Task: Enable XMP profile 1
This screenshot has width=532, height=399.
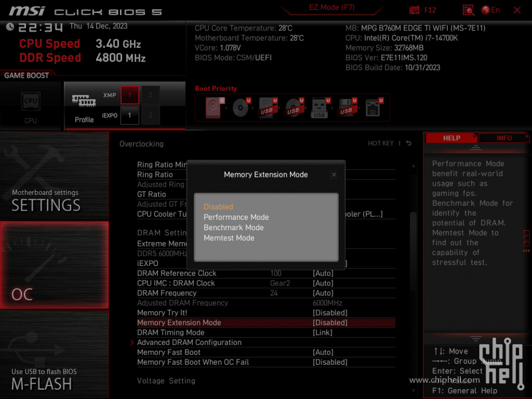Action: click(130, 95)
